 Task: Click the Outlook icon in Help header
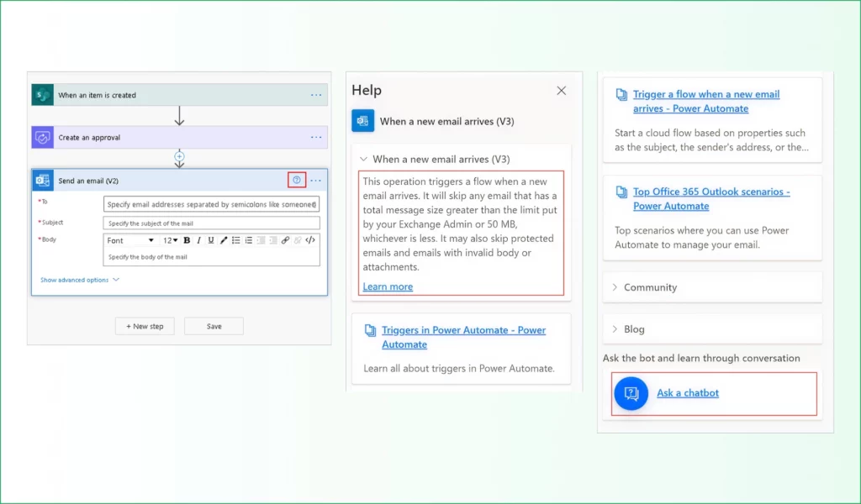[363, 121]
